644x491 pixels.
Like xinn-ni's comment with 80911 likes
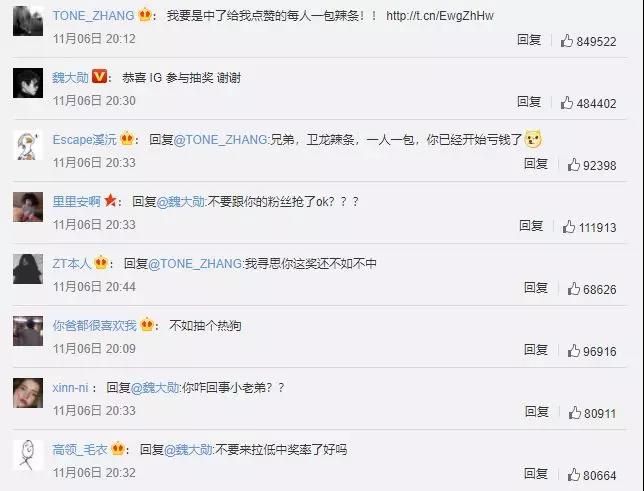tap(575, 413)
